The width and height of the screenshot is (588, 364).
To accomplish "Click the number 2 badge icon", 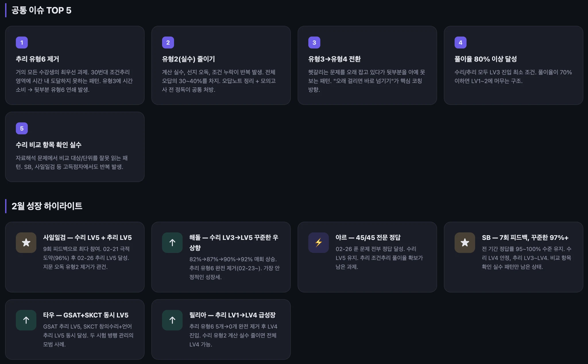I will pyautogui.click(x=168, y=43).
